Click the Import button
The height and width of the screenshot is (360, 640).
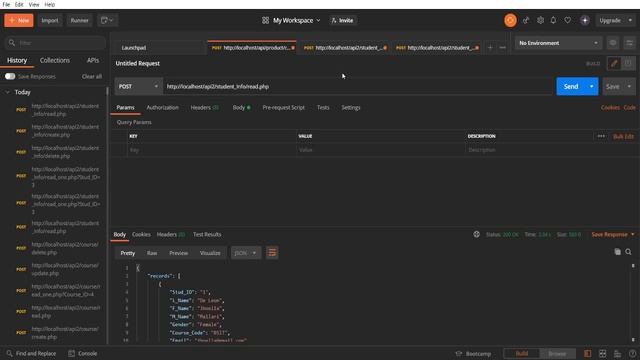point(50,20)
